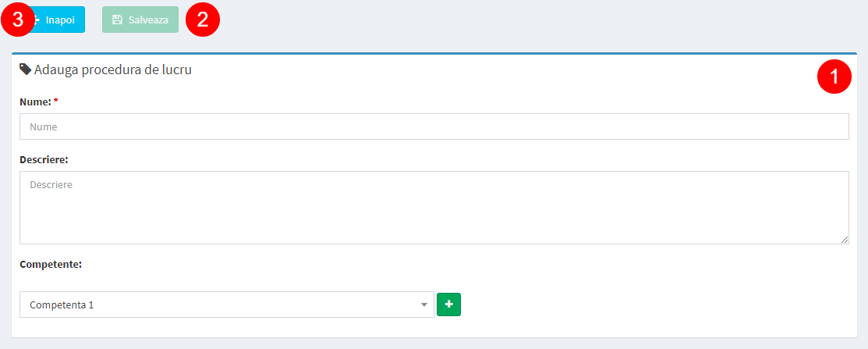Click the Competente section label
The width and height of the screenshot is (868, 349).
[x=51, y=264]
